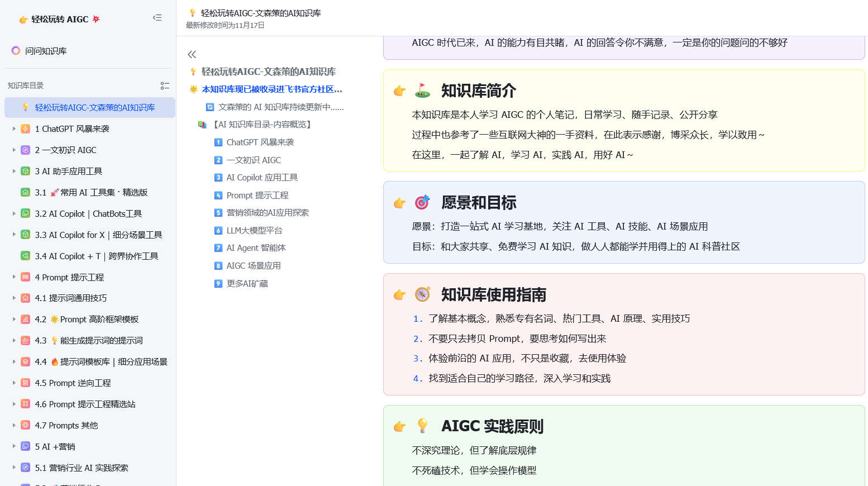868x486 pixels.
Task: Click document title beside lightbulb in top header
Action: pos(261,13)
